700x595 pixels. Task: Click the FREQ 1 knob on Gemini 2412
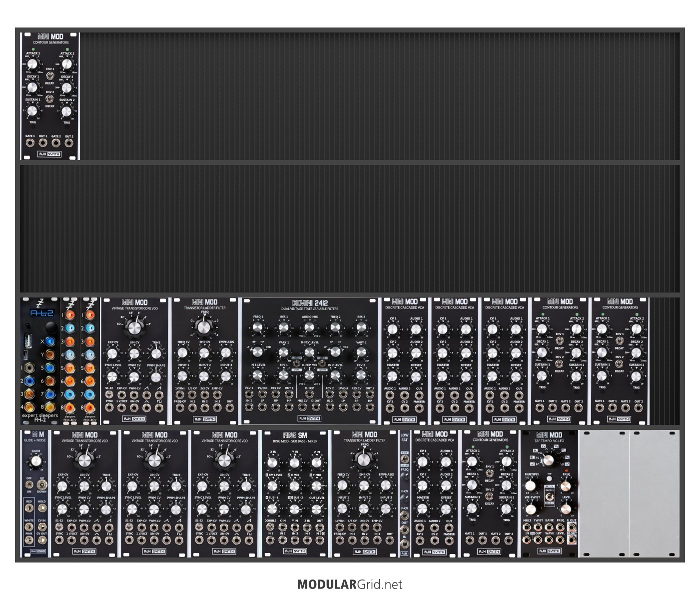tap(258, 327)
